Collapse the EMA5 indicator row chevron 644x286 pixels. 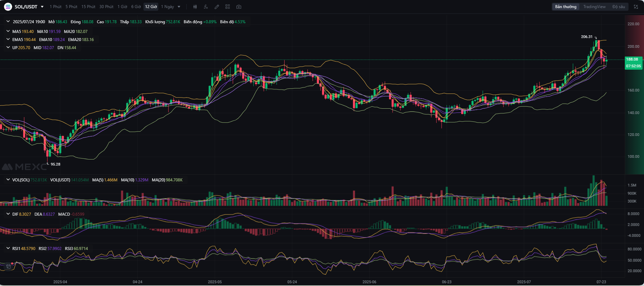click(8, 39)
